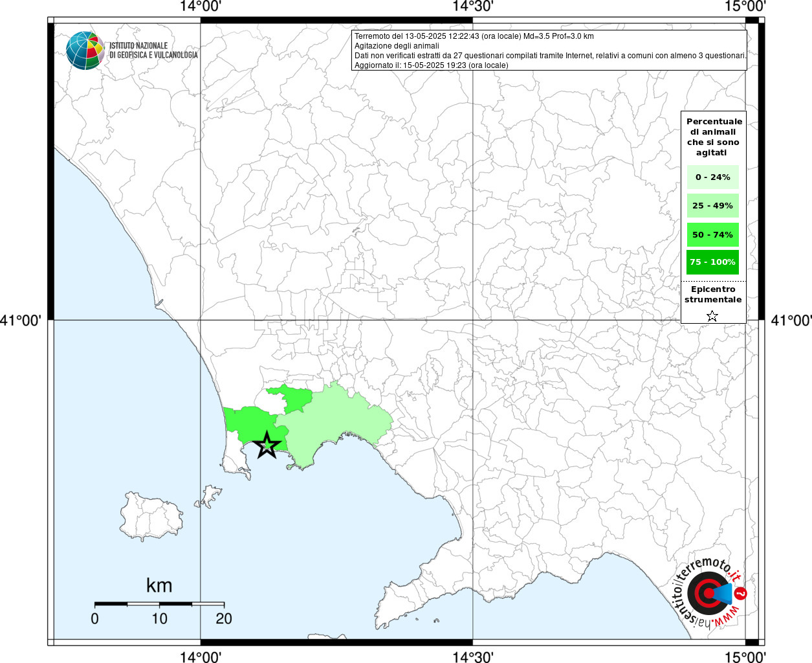Click the 'Dati non verificati' questionnaire line
Screen dimensions: 812x663
click(551, 56)
